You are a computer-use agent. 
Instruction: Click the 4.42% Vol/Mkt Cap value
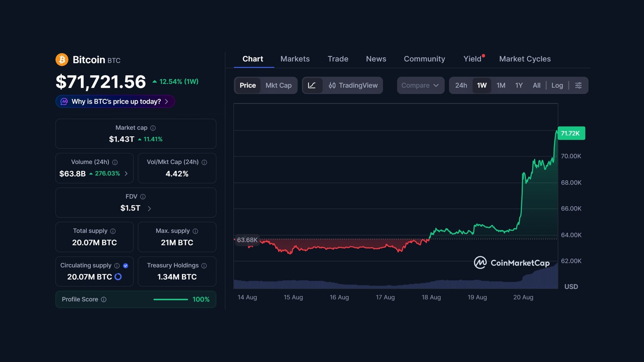pyautogui.click(x=177, y=174)
